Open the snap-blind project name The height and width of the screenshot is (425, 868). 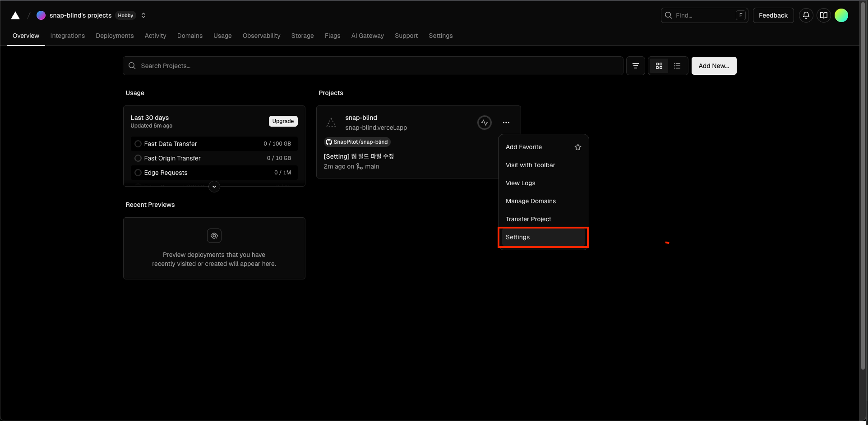pyautogui.click(x=361, y=118)
